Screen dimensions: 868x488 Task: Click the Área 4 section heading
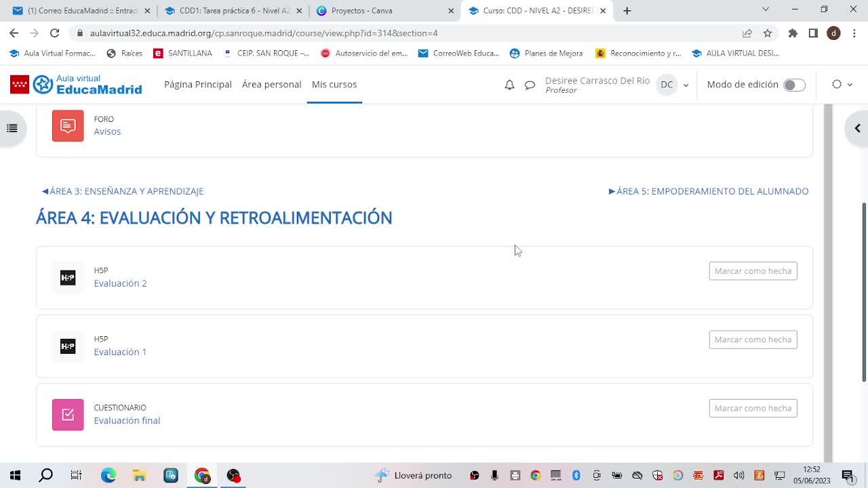coord(214,218)
